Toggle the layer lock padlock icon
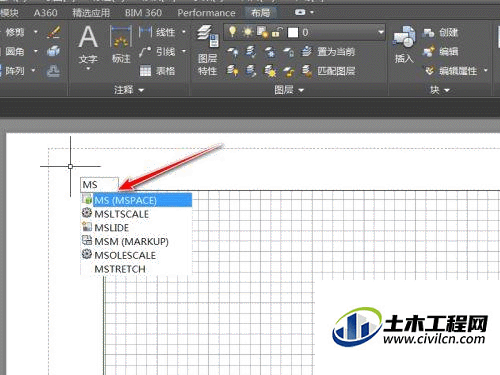This screenshot has height=375, width=500. tap(277, 32)
